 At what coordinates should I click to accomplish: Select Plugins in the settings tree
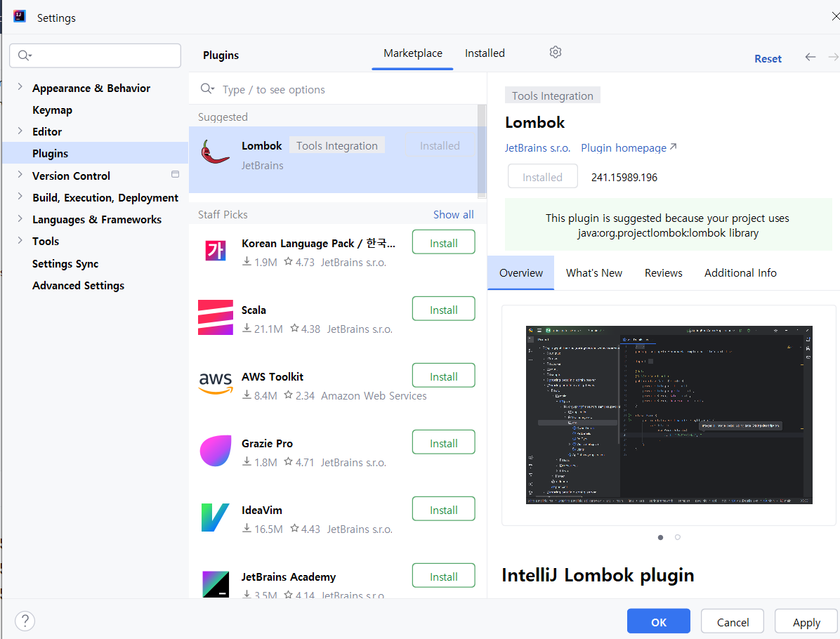tap(50, 153)
